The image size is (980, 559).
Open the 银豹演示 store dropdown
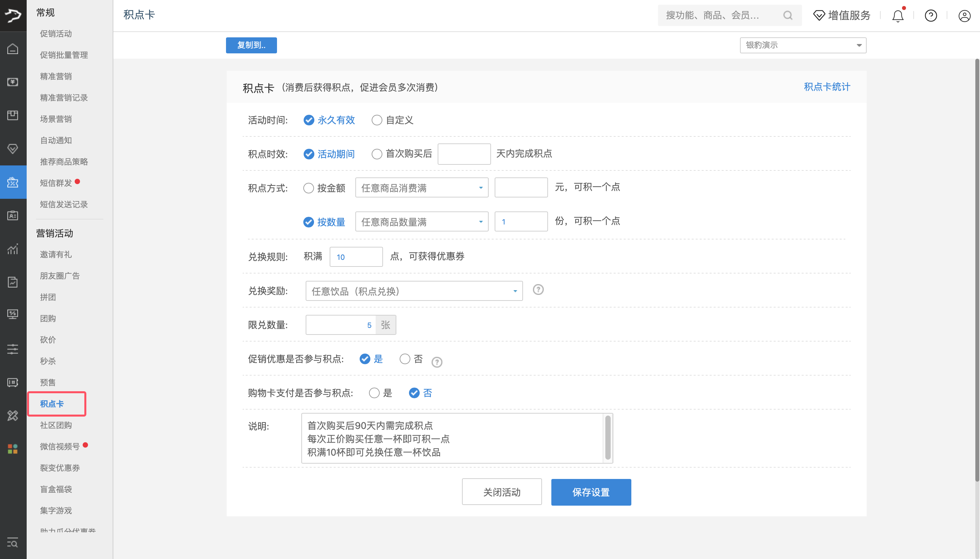coord(803,45)
